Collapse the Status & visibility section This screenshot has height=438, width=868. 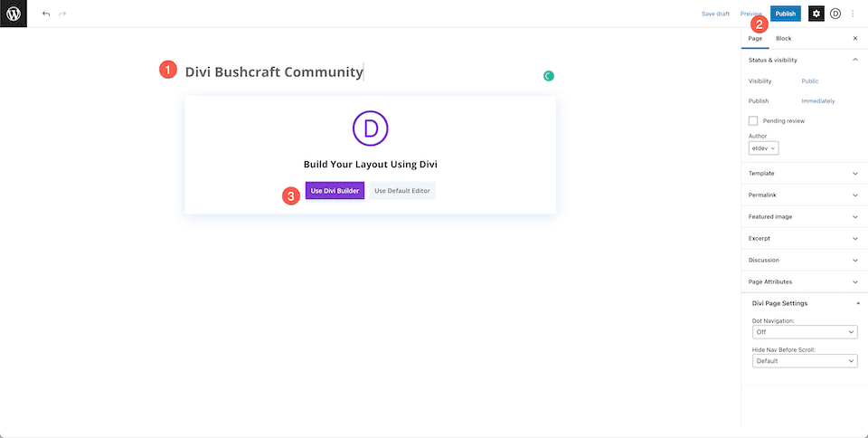tap(804, 60)
